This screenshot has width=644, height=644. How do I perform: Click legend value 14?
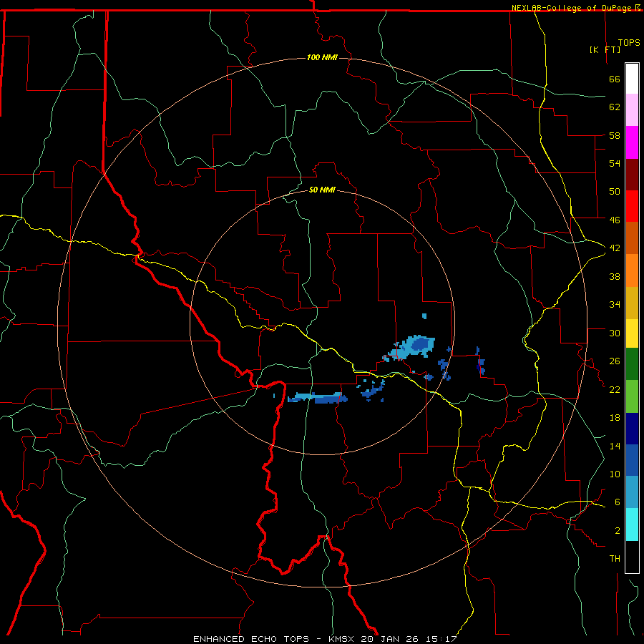point(615,446)
